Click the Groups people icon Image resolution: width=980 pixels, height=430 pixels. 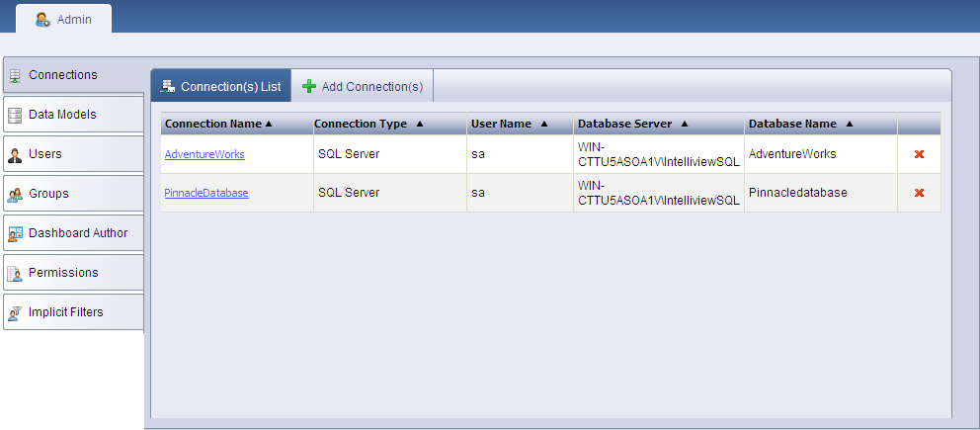[x=15, y=194]
